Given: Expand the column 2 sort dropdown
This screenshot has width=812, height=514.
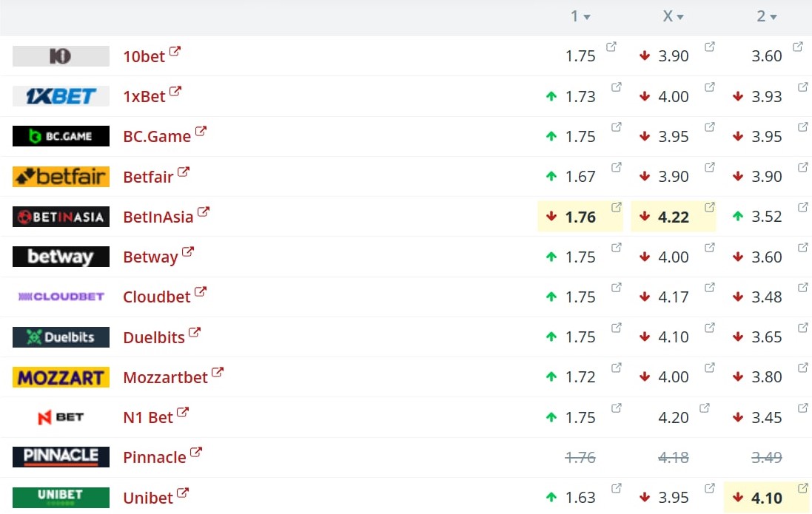Looking at the screenshot, I should 773,17.
